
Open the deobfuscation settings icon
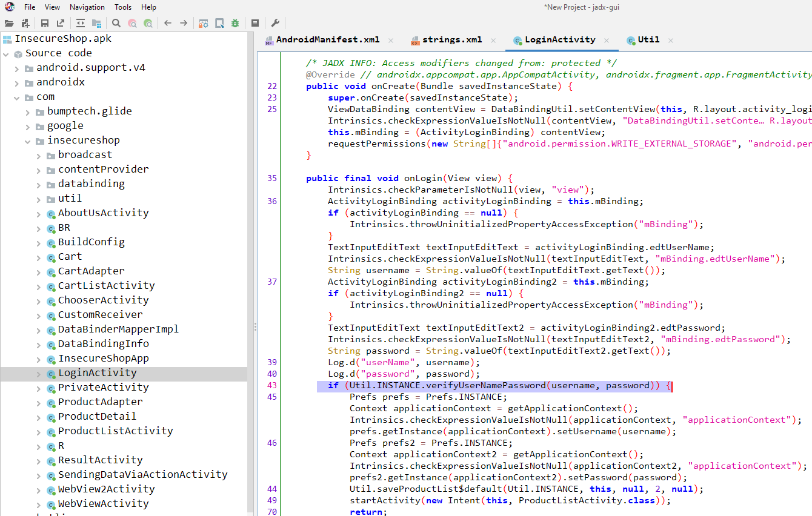(202, 23)
